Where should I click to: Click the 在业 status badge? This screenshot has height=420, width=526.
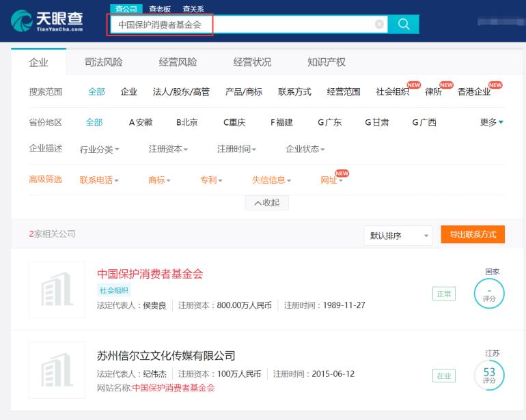click(x=444, y=376)
